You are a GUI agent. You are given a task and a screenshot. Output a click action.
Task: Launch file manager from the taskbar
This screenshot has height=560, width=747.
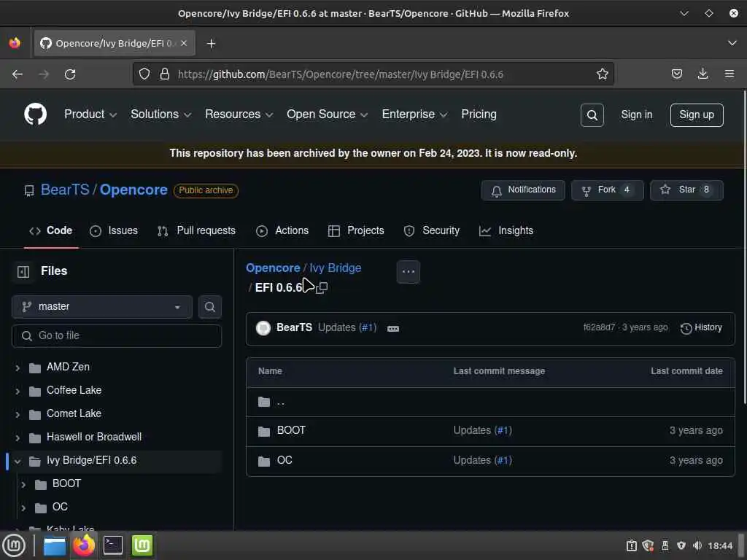(54, 545)
